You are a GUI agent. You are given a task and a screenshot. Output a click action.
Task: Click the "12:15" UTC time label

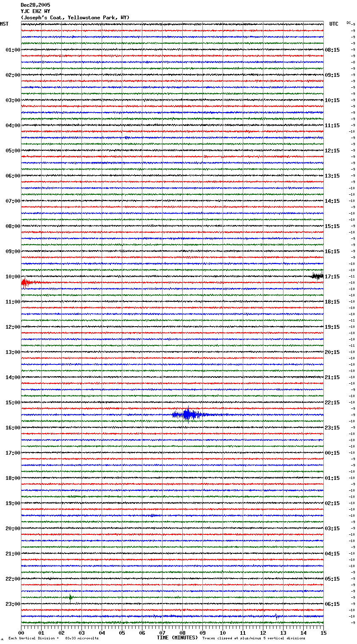[x=332, y=151]
